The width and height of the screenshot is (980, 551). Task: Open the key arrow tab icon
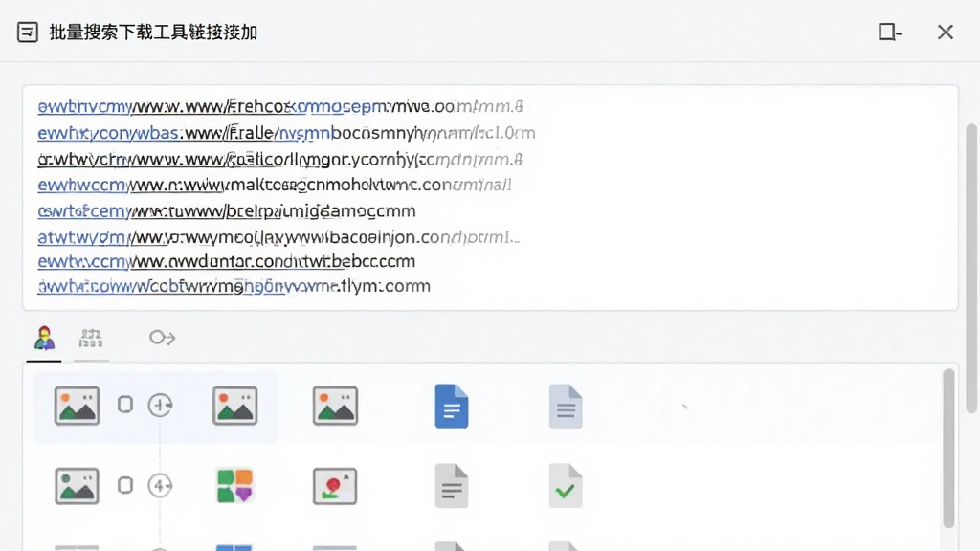point(162,338)
